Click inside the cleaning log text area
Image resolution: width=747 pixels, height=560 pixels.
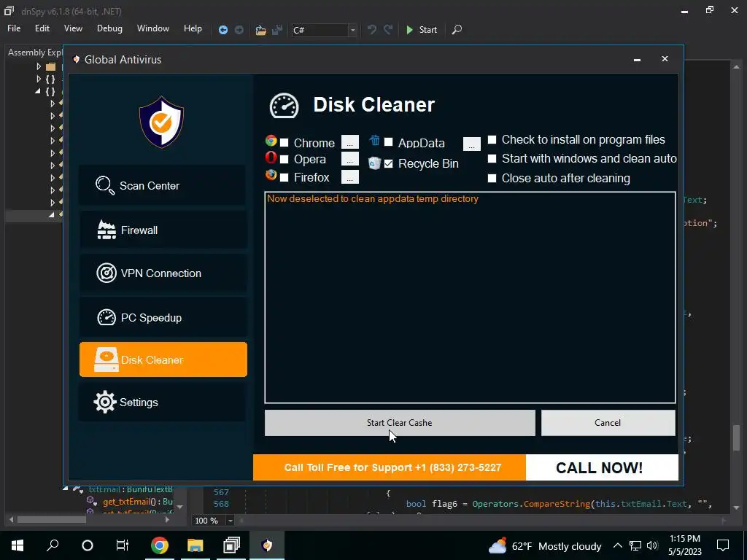(x=470, y=297)
